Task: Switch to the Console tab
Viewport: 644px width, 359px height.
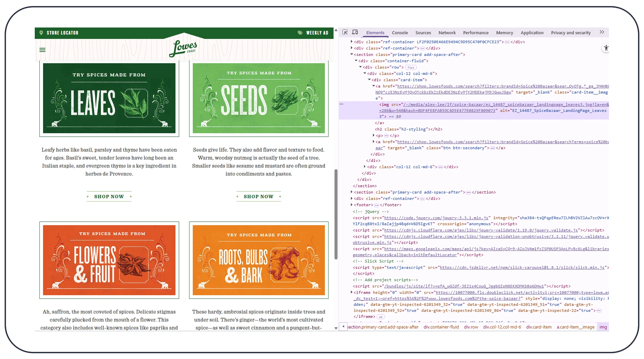Action: coord(400,32)
